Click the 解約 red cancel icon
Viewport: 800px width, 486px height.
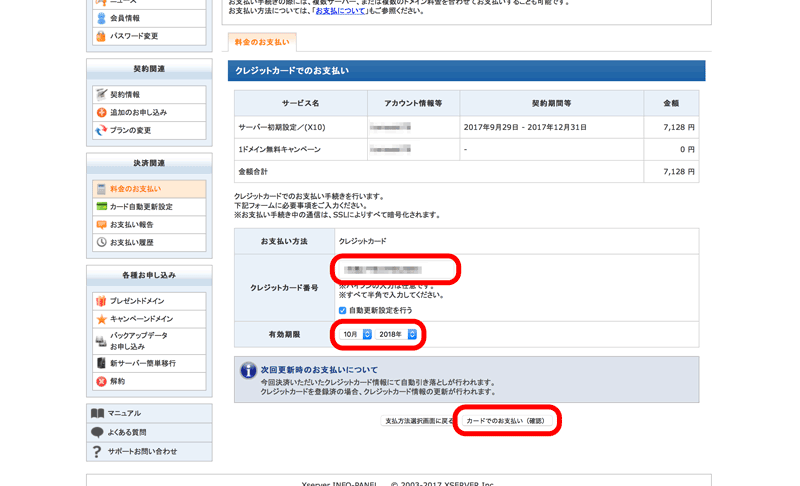(x=102, y=381)
